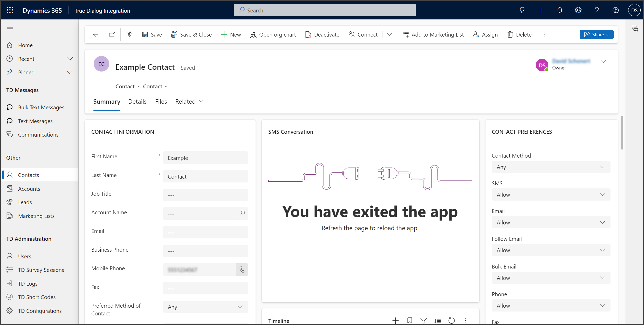Open Text Messages in sidebar
644x325 pixels.
[x=40, y=121]
